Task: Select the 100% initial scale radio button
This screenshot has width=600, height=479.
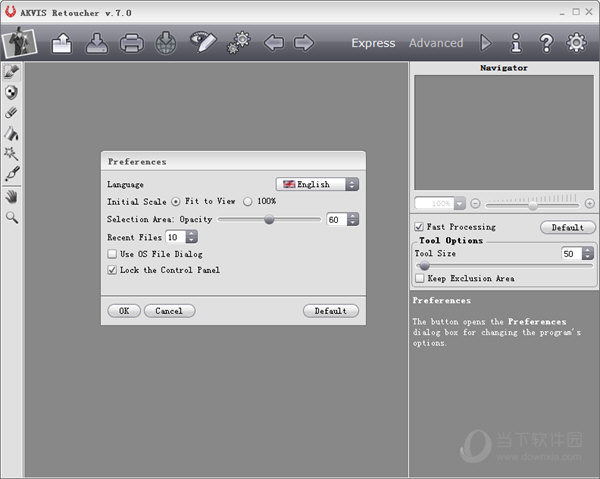Action: click(x=248, y=201)
